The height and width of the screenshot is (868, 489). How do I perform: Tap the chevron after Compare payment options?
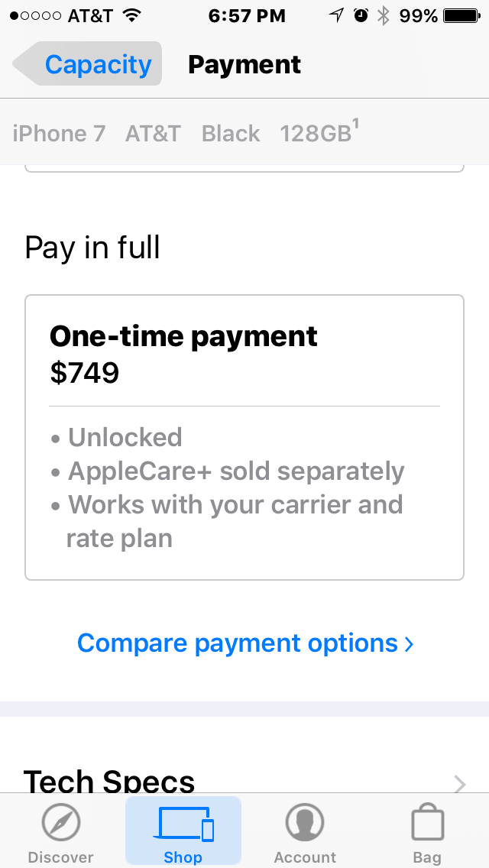[x=409, y=644]
